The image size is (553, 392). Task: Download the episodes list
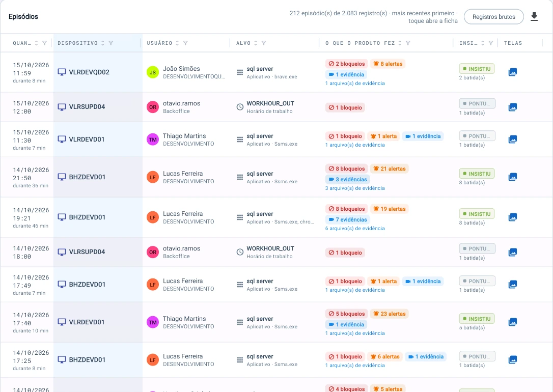[x=534, y=17]
